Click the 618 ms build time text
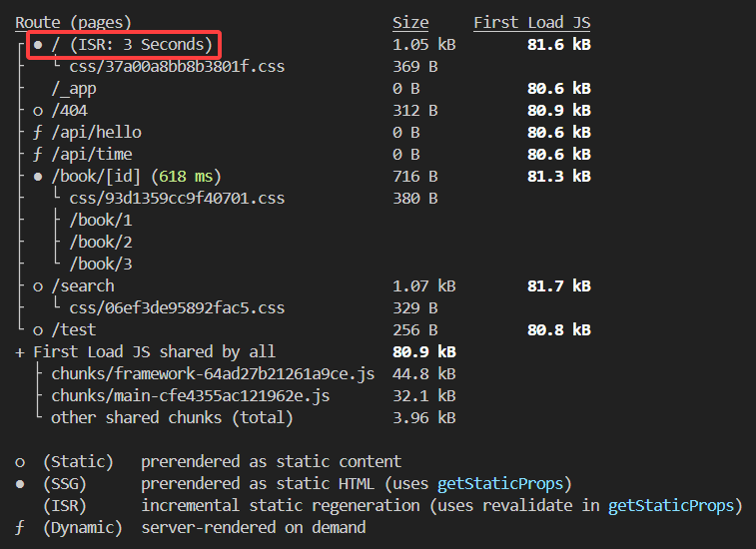This screenshot has width=756, height=549. (186, 177)
